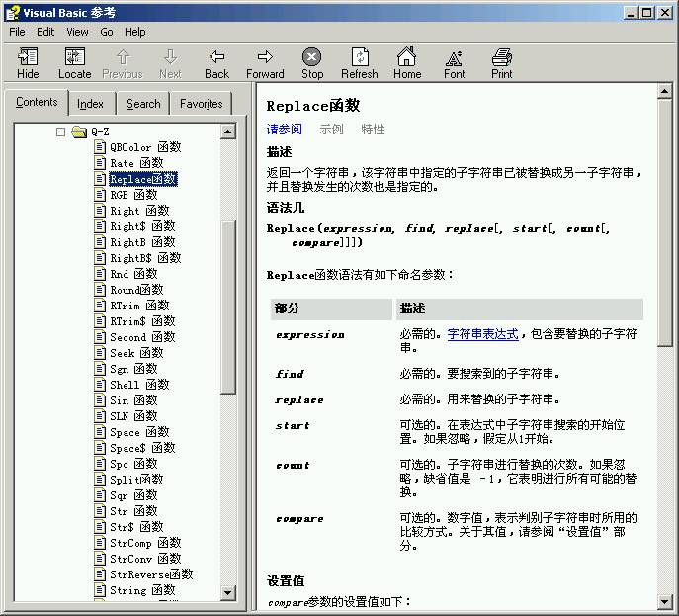Refresh the help page
679x616 pixels.
tap(360, 63)
